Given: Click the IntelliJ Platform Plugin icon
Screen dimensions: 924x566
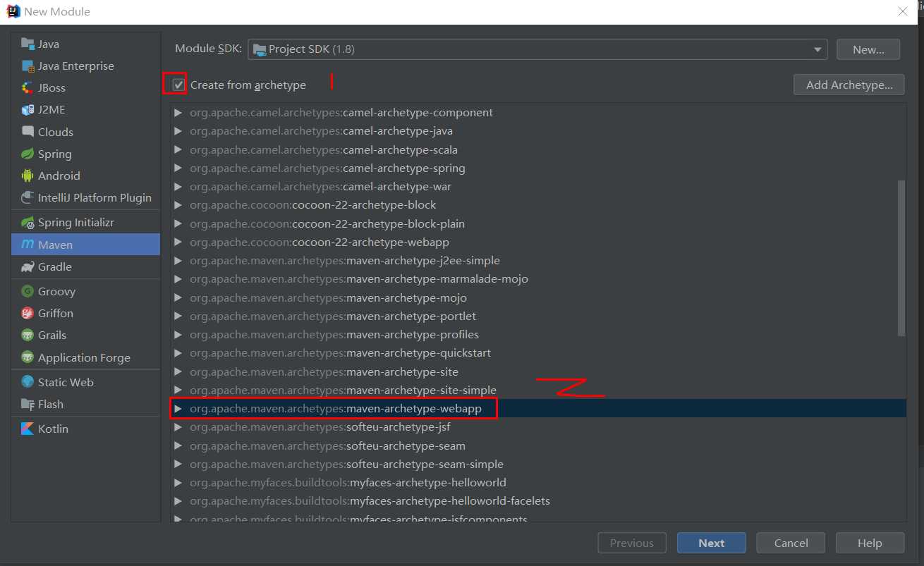Looking at the screenshot, I should pos(28,197).
